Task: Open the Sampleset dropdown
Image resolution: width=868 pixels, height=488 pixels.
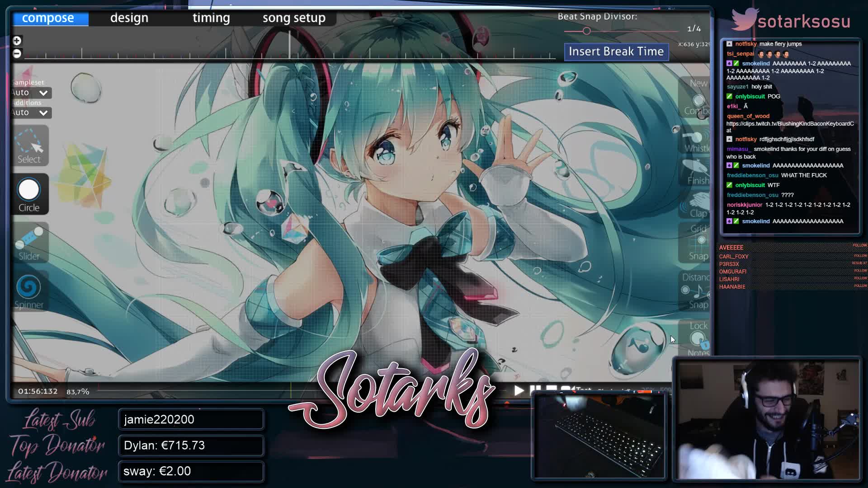Action: click(x=31, y=93)
